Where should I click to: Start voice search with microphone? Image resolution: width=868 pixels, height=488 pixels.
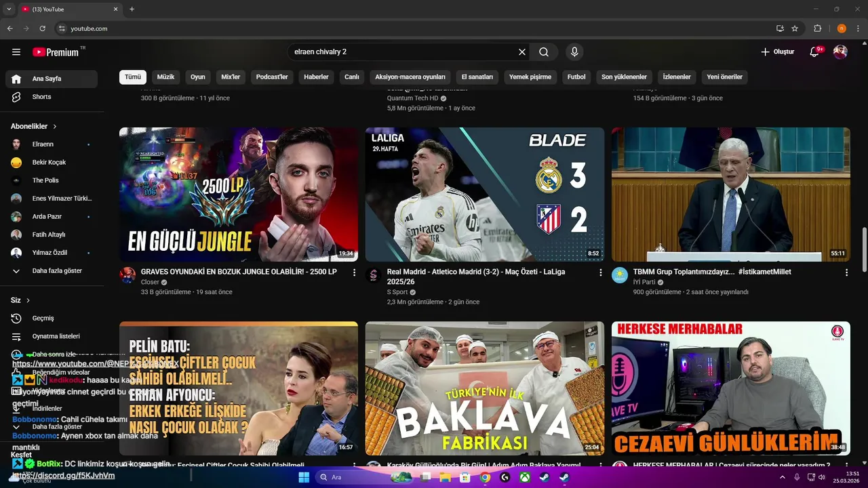(x=574, y=52)
